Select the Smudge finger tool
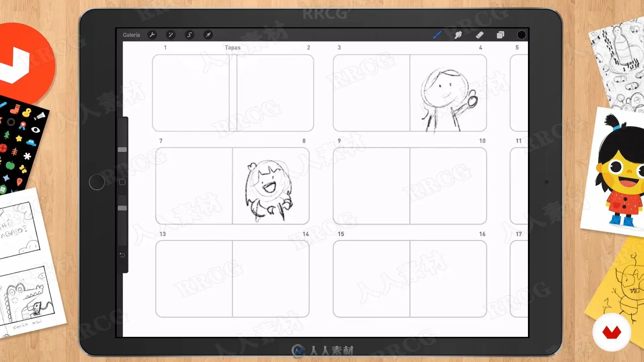Viewport: 644px width, 362px height. click(458, 35)
